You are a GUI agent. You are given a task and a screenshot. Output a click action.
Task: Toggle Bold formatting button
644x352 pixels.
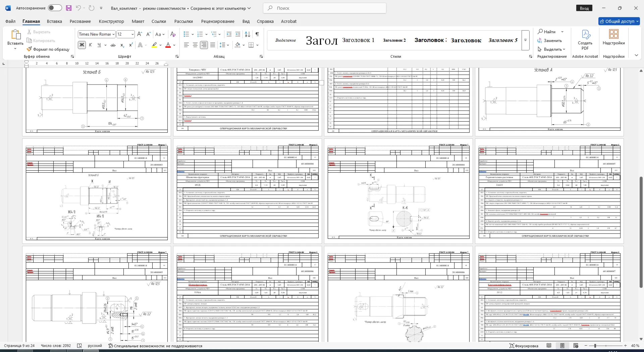[x=82, y=45]
